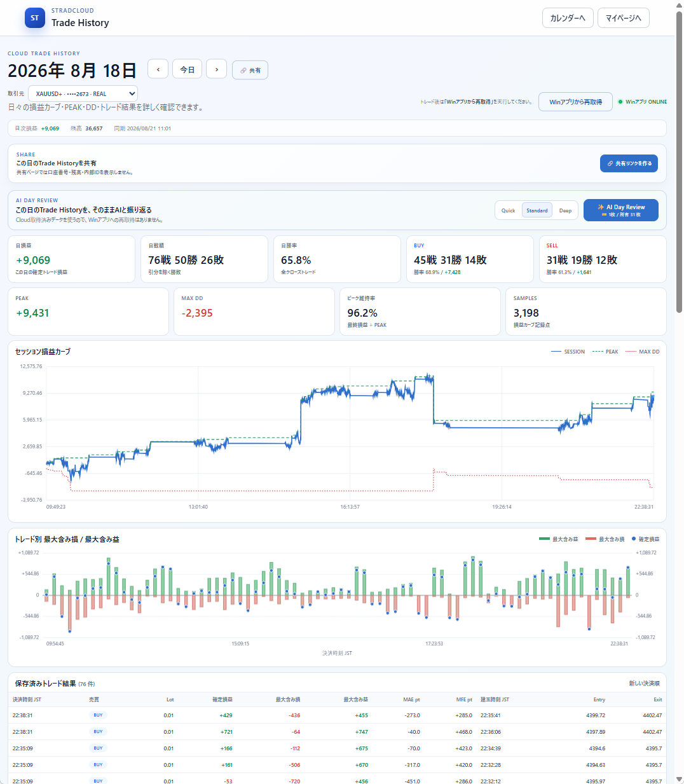Open the XAUUSD+ account dropdown
The height and width of the screenshot is (784, 684).
coord(83,93)
